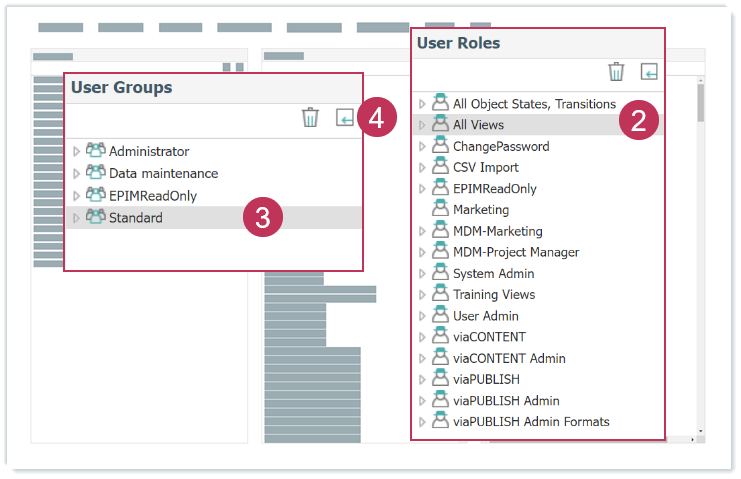Click the assign arrow icon in User Roles
Image resolution: width=741 pixels, height=479 pixels.
tap(650, 71)
